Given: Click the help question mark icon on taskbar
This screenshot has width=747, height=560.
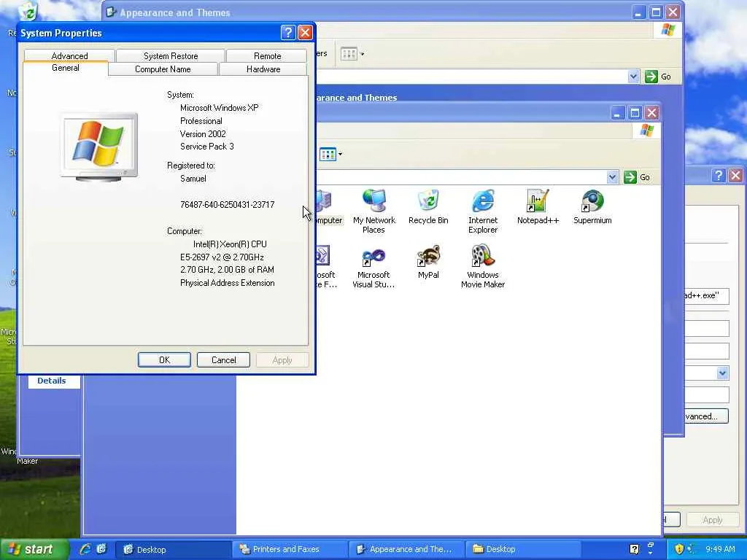Looking at the screenshot, I should 634,549.
